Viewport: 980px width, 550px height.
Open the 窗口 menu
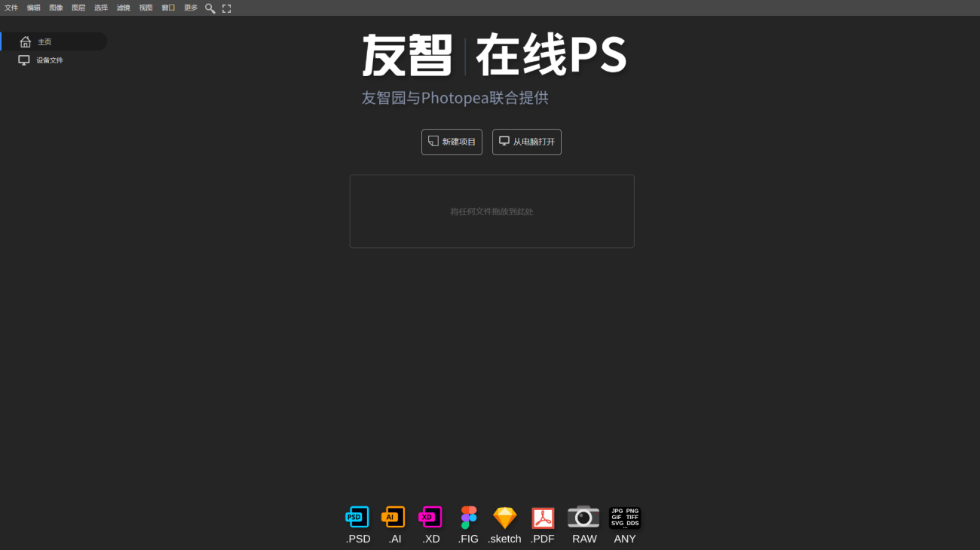pyautogui.click(x=167, y=8)
